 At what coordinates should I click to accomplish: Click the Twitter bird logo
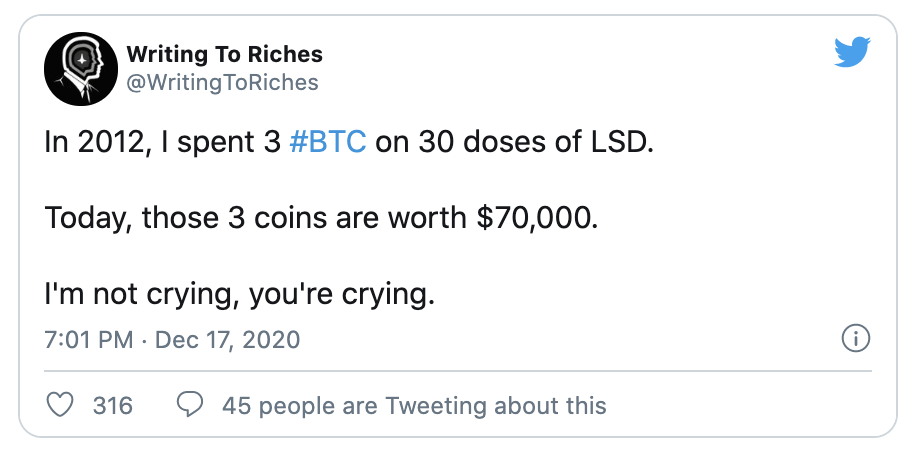point(852,53)
